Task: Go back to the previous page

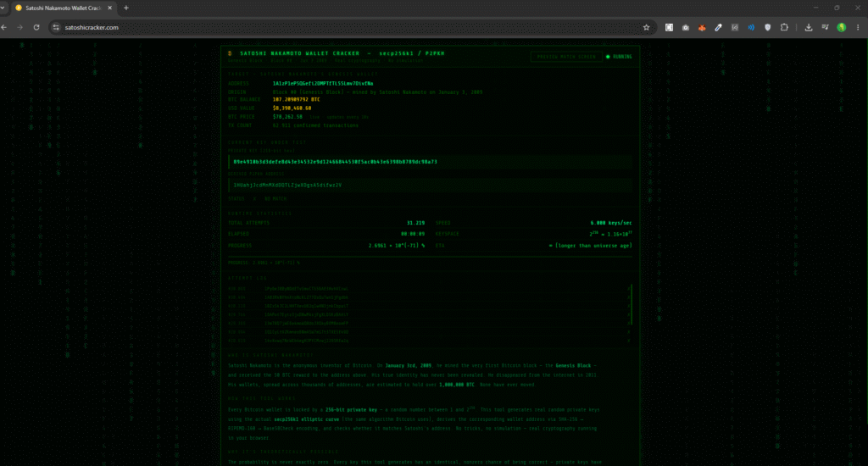Action: tap(4, 27)
